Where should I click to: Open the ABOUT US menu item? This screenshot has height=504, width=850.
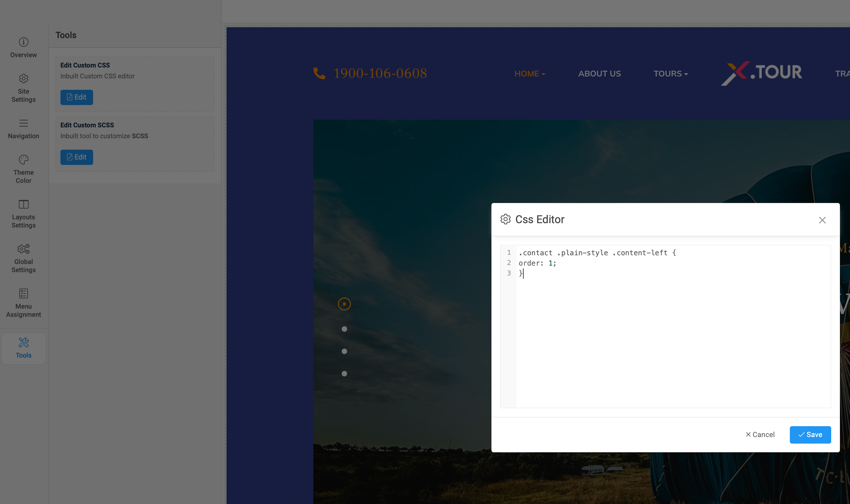pos(599,74)
